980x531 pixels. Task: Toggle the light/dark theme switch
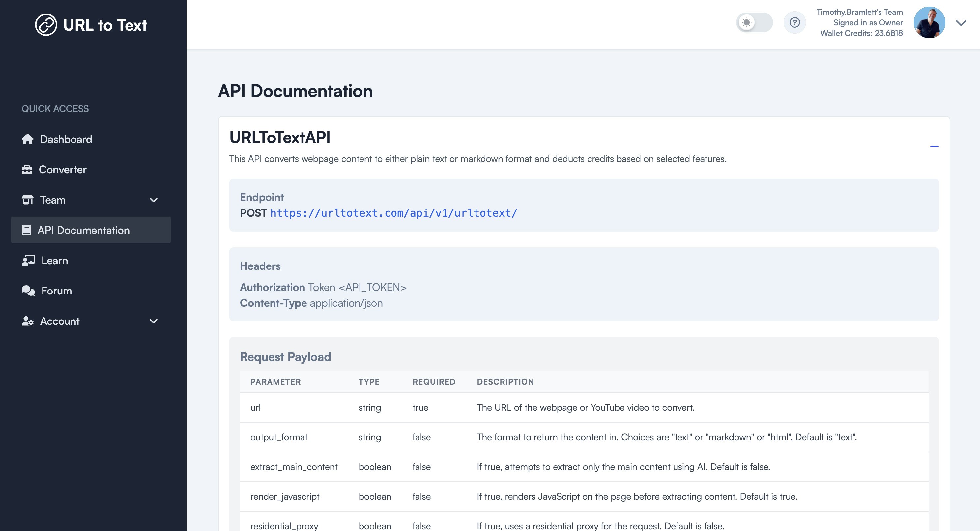pos(754,22)
